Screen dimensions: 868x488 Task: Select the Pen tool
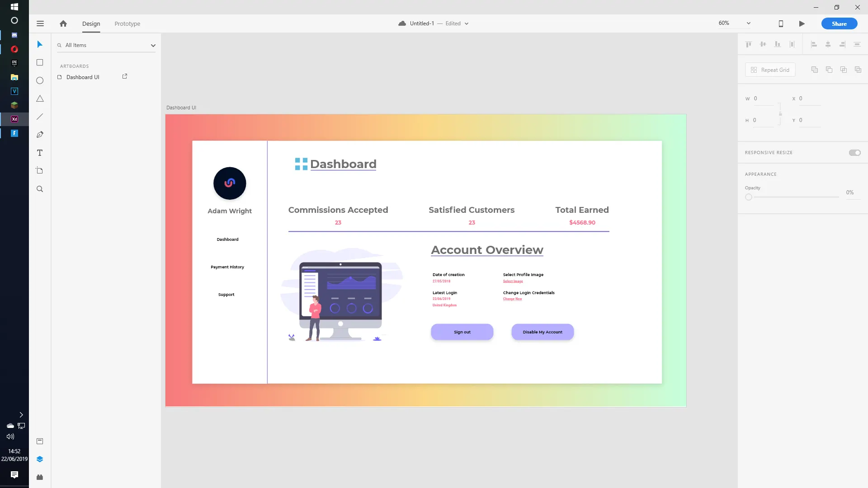[40, 135]
